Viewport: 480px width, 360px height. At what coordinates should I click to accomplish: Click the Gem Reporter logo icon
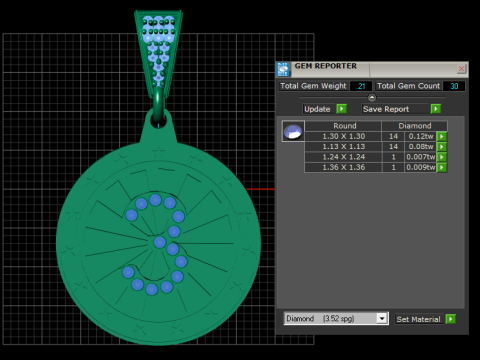coord(283,69)
